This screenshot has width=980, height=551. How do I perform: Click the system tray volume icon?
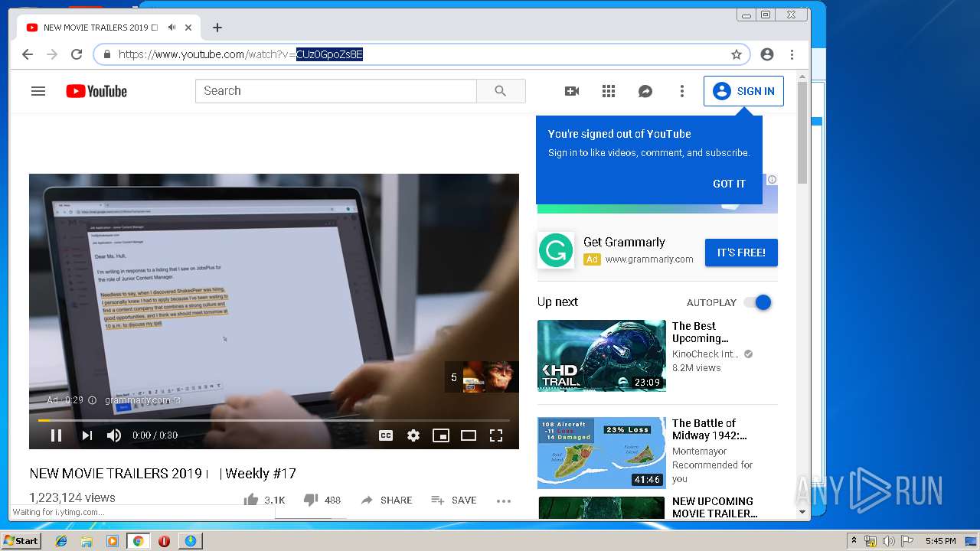[x=888, y=541]
